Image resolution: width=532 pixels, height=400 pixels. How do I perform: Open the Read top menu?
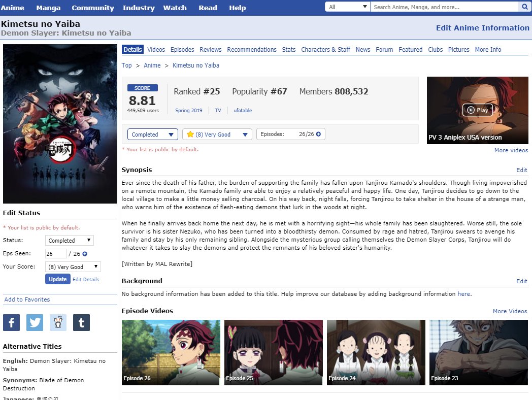pyautogui.click(x=208, y=8)
